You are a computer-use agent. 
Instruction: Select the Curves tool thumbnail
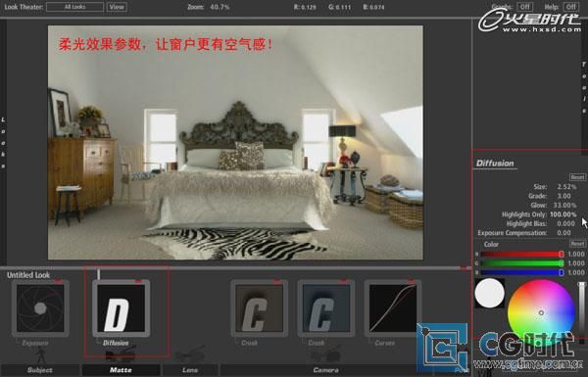click(393, 308)
